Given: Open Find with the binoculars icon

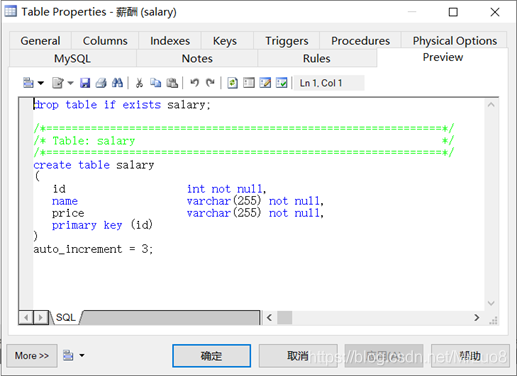Looking at the screenshot, I should pyautogui.click(x=117, y=83).
